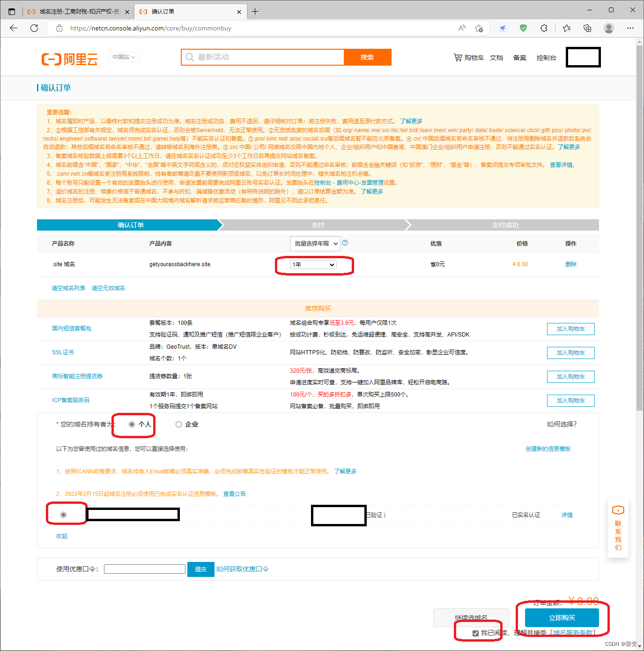This screenshot has width=644, height=651.
Task: Open 创建新的信息模板 link
Action: (x=548, y=449)
